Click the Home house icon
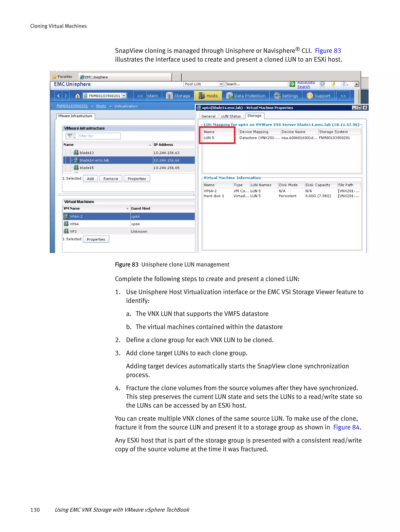 click(77, 96)
